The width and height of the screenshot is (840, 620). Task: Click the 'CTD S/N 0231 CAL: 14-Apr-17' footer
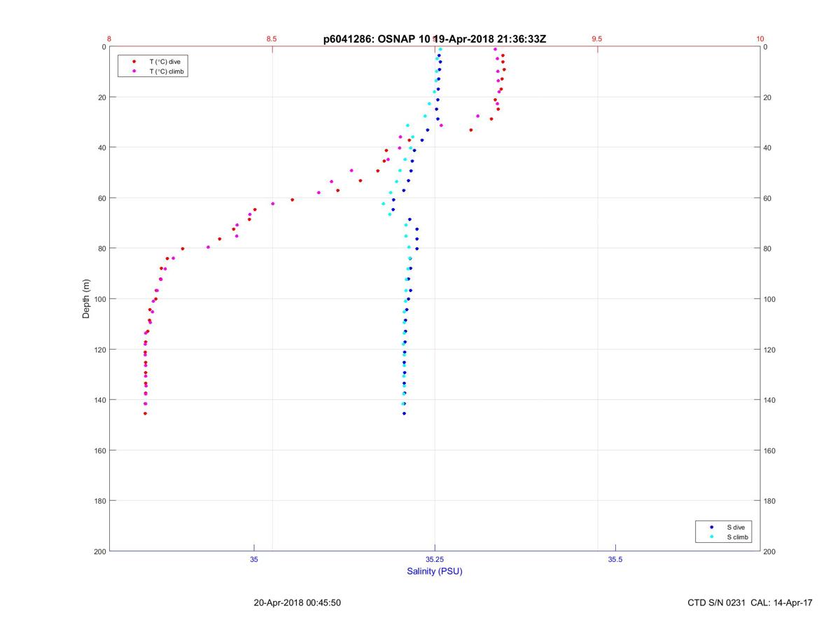pyautogui.click(x=750, y=602)
